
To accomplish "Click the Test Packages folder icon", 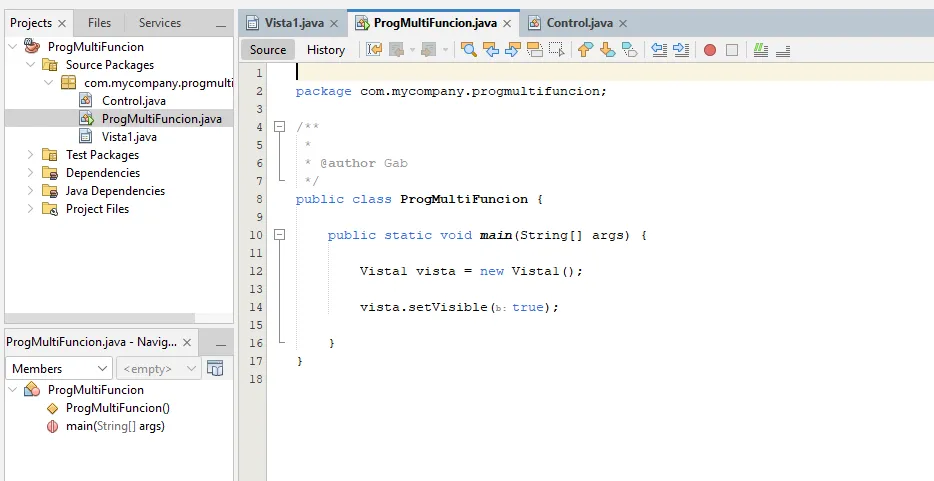I will pos(50,155).
